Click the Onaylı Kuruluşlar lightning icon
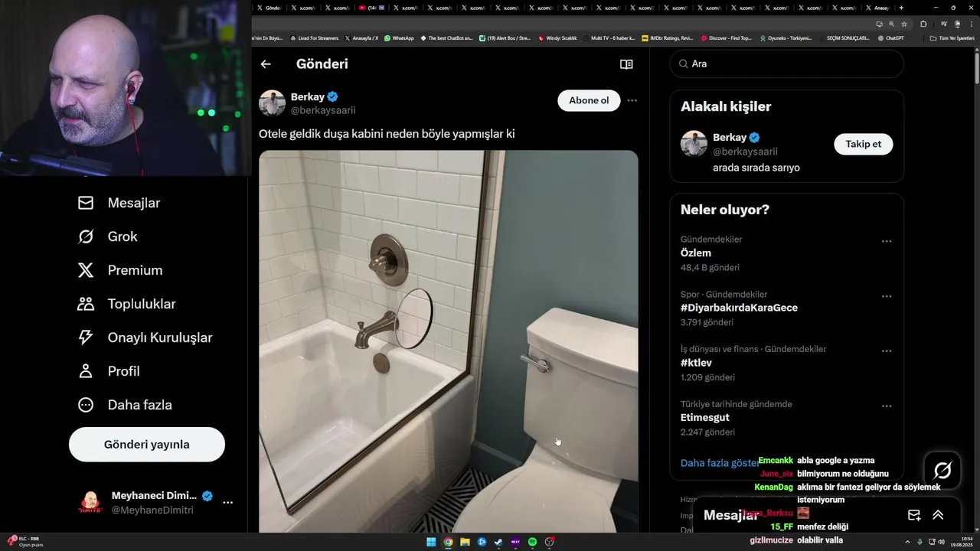Viewport: 980px width, 551px height. (86, 337)
